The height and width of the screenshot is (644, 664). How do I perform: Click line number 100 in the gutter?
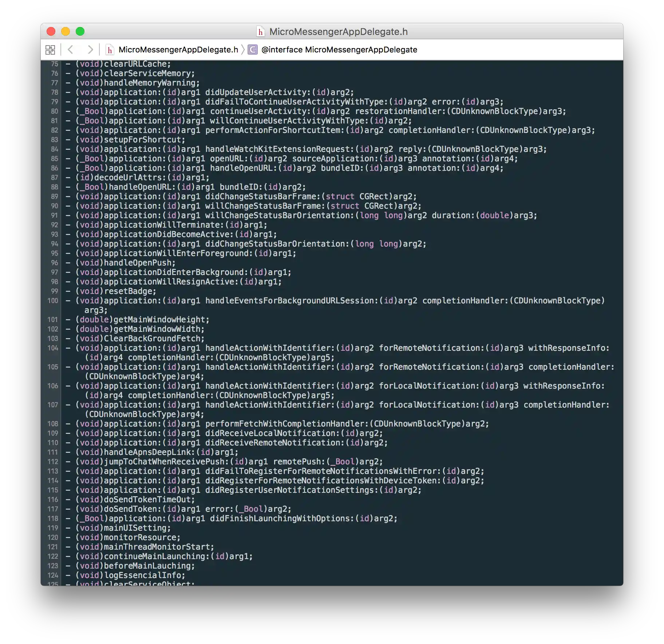[x=52, y=301]
